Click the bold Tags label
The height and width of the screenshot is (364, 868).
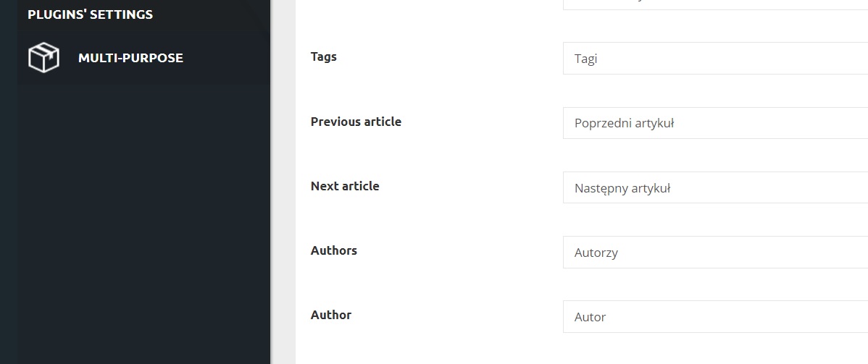[x=323, y=56]
